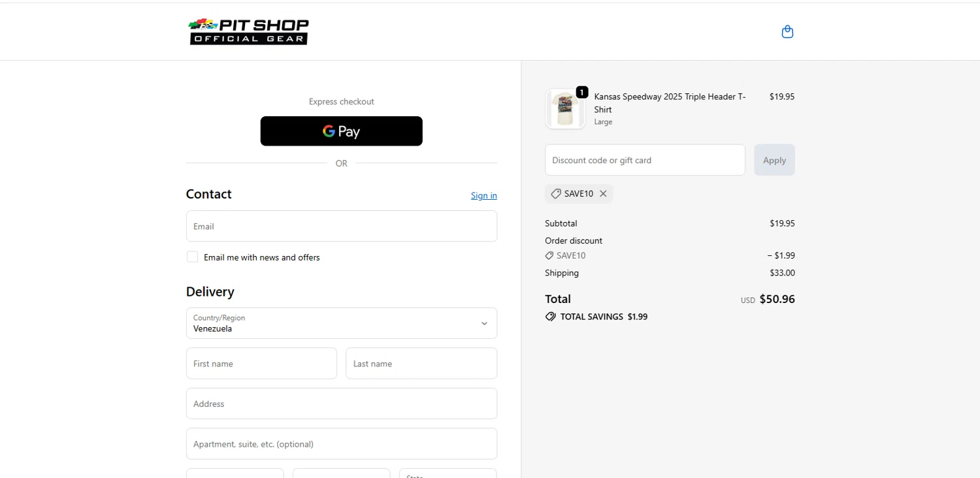The width and height of the screenshot is (980, 478).
Task: Check Email me with news and offers
Action: click(192, 257)
